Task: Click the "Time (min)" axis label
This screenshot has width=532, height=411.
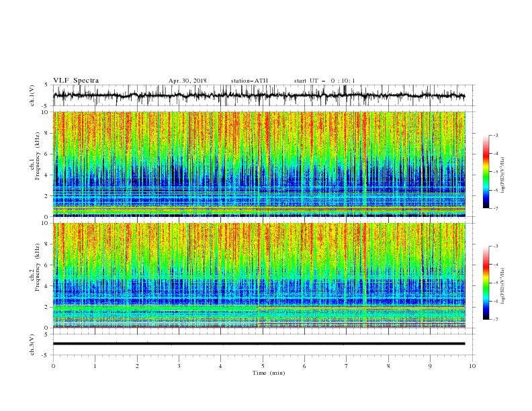Action: [x=269, y=373]
